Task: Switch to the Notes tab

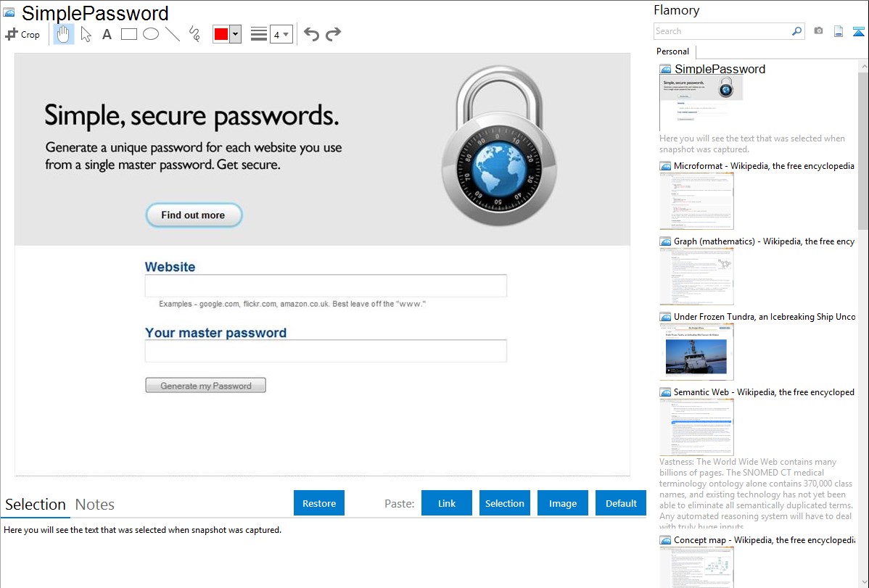Action: click(x=95, y=505)
